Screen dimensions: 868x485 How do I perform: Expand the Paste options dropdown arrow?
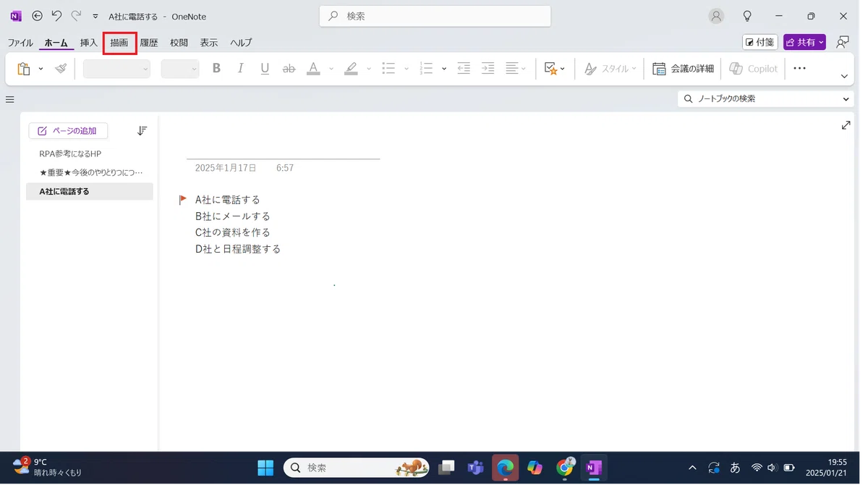coord(41,69)
